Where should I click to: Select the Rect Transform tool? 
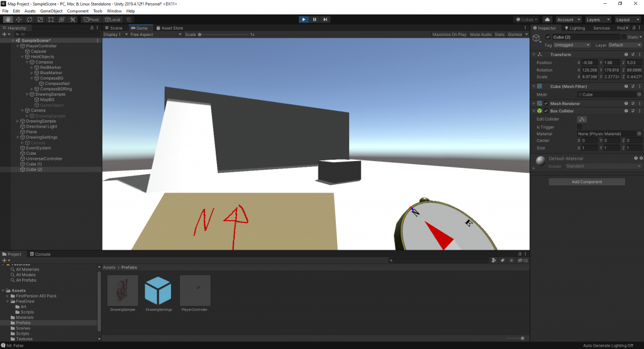click(51, 19)
